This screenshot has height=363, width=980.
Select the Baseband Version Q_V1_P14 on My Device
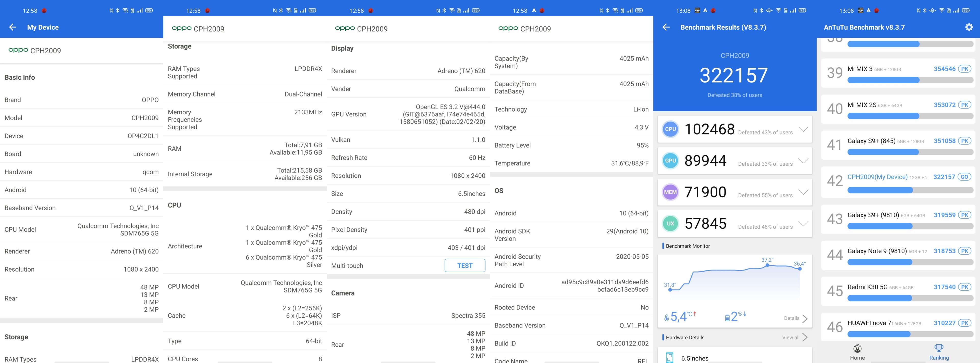click(x=144, y=208)
